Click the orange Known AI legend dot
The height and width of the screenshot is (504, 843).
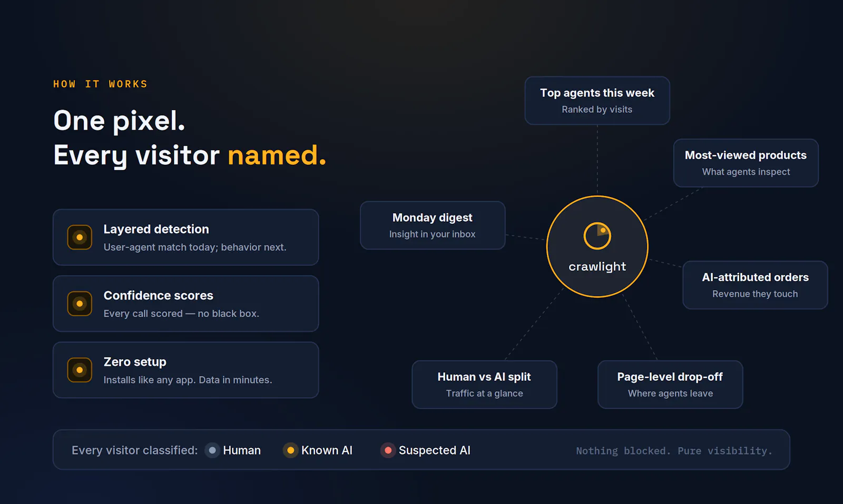pyautogui.click(x=290, y=450)
